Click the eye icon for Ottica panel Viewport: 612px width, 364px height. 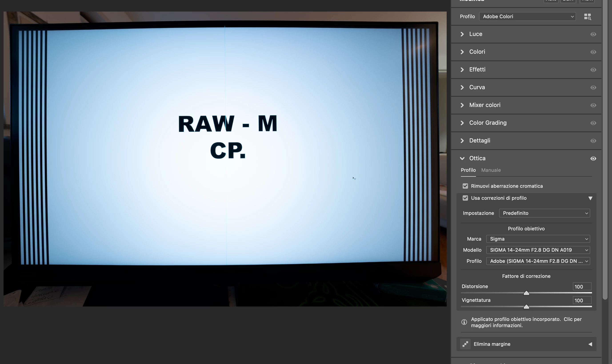coord(593,158)
